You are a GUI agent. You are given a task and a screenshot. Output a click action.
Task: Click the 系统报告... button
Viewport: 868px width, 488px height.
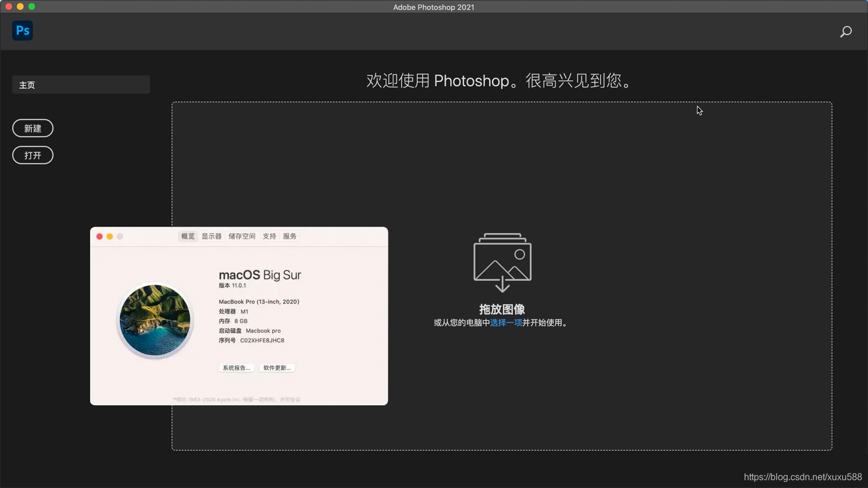tap(236, 368)
